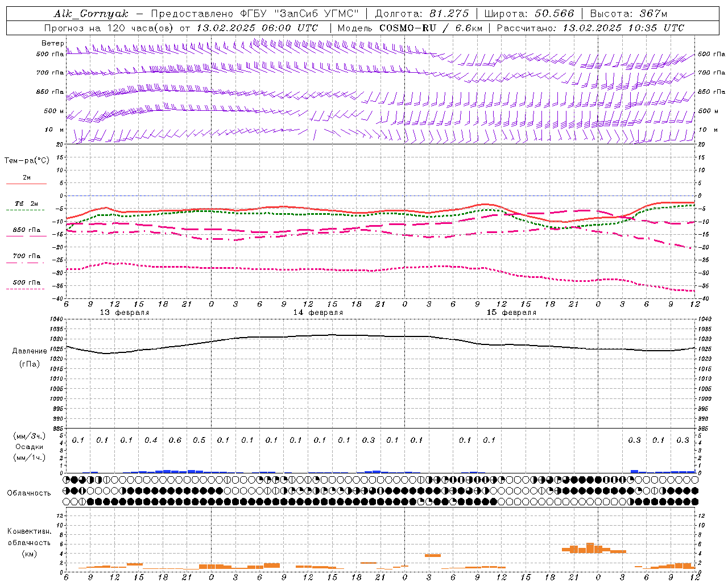Click the '15 февраля' date label

coord(511,313)
